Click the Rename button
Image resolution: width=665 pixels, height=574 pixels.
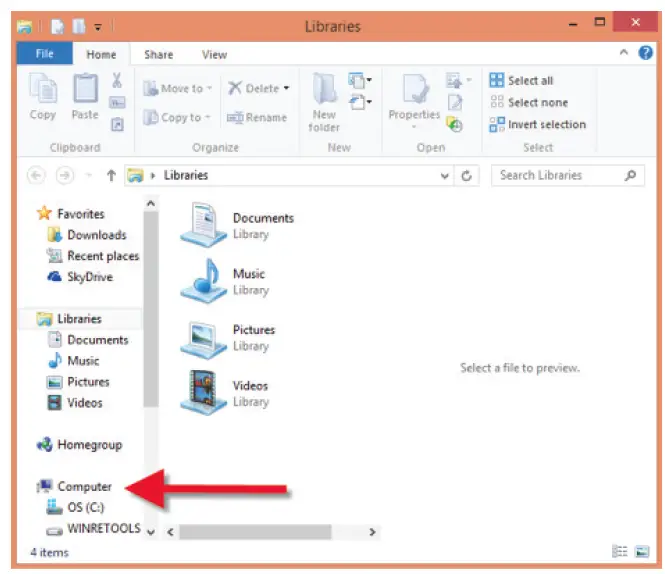pyautogui.click(x=257, y=118)
